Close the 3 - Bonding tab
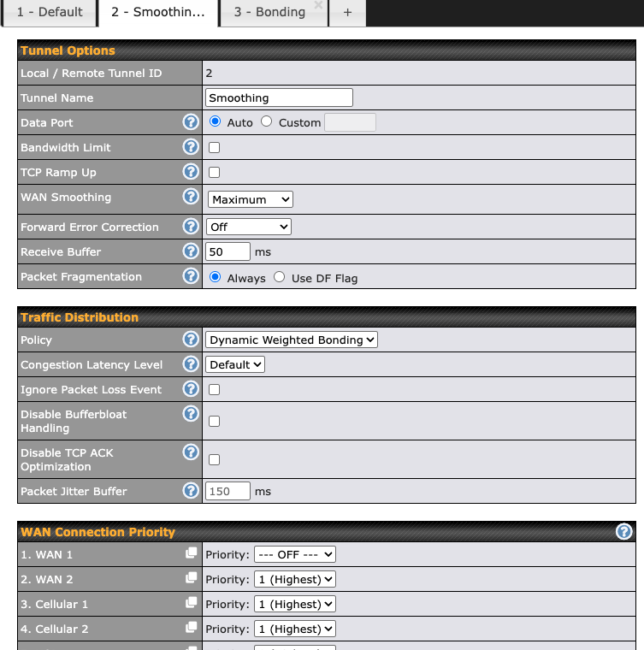 pyautogui.click(x=318, y=5)
